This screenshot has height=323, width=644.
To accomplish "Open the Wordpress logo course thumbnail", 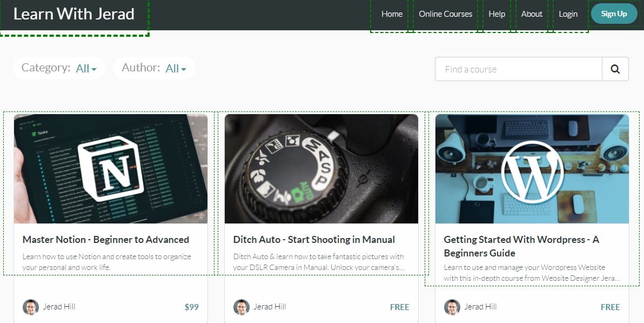I will [x=532, y=169].
